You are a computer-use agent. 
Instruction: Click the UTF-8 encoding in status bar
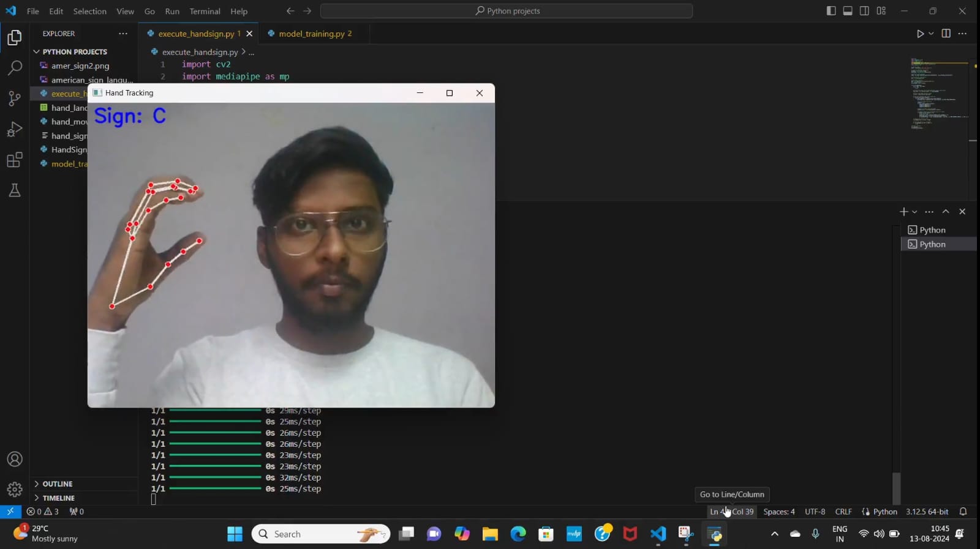815,512
